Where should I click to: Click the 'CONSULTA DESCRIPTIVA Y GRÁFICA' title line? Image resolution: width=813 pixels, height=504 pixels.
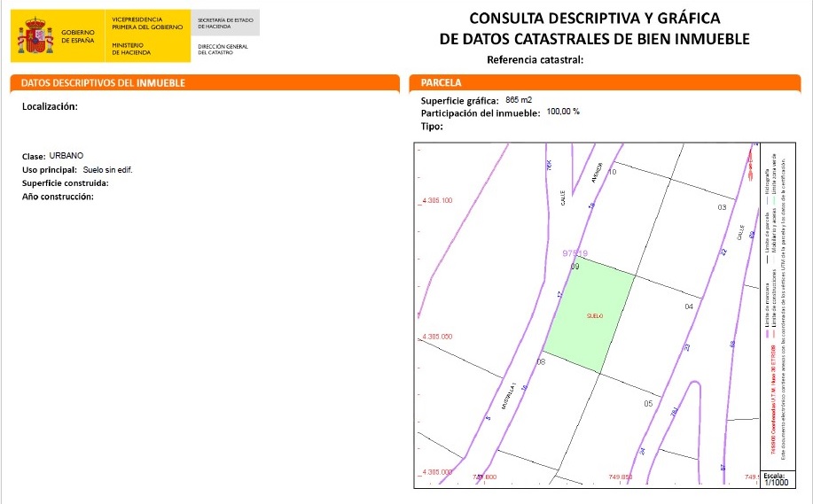[x=595, y=18]
